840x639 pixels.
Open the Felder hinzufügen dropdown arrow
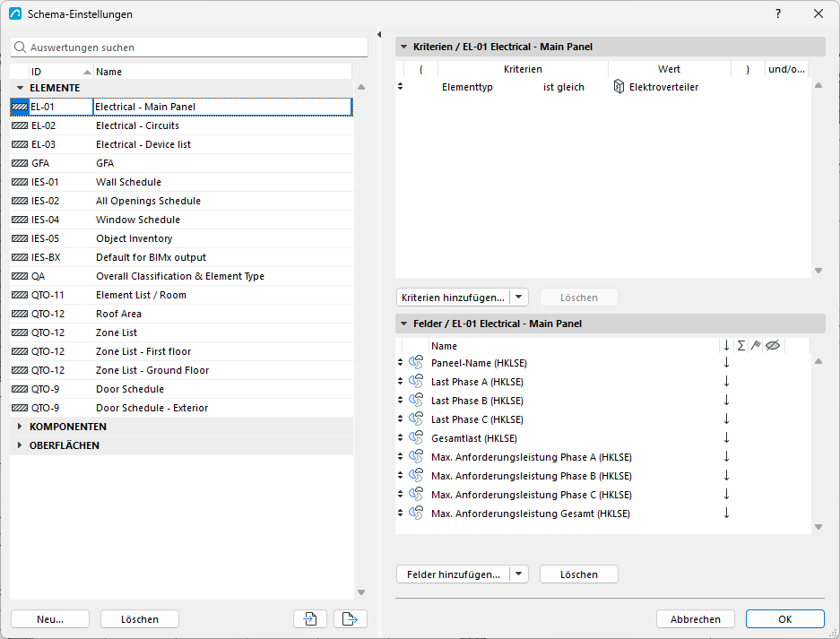coord(518,574)
